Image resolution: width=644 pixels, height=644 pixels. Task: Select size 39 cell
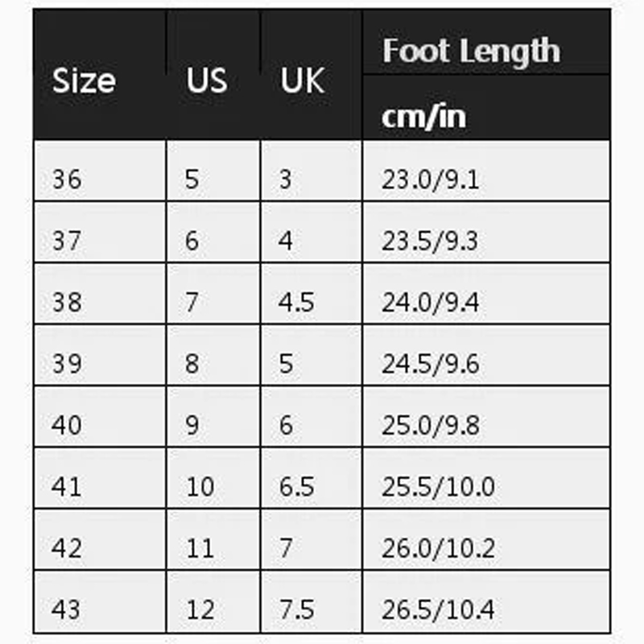coord(67,364)
